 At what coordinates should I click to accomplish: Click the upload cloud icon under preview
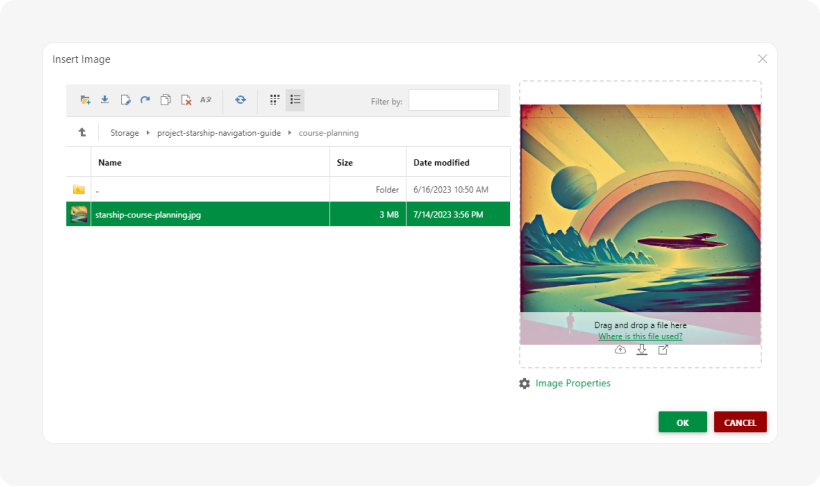620,350
